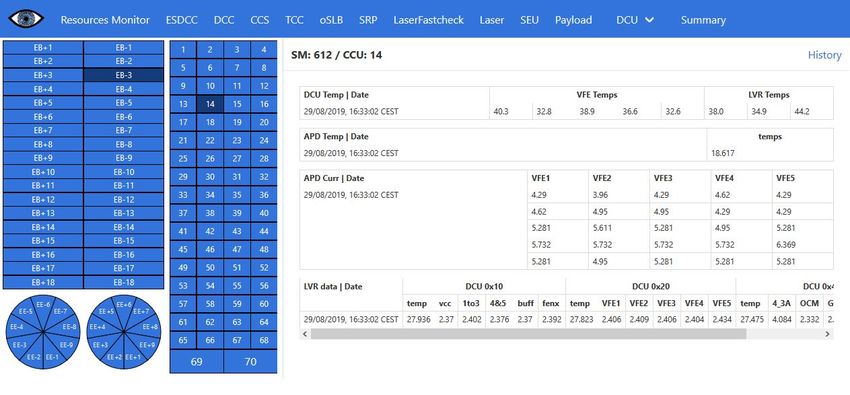Switch to the TCC page
The width and height of the screenshot is (850, 395).
[294, 20]
